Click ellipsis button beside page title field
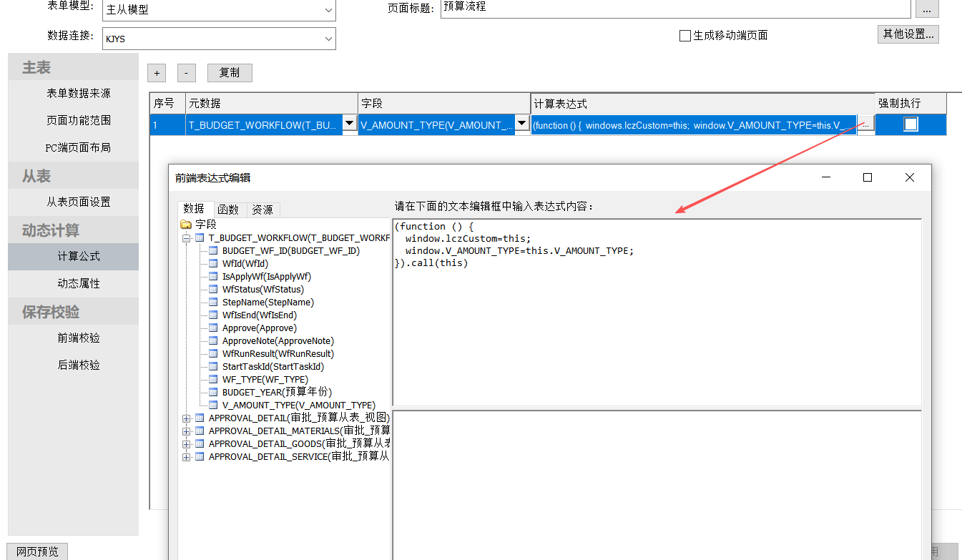 927,9
